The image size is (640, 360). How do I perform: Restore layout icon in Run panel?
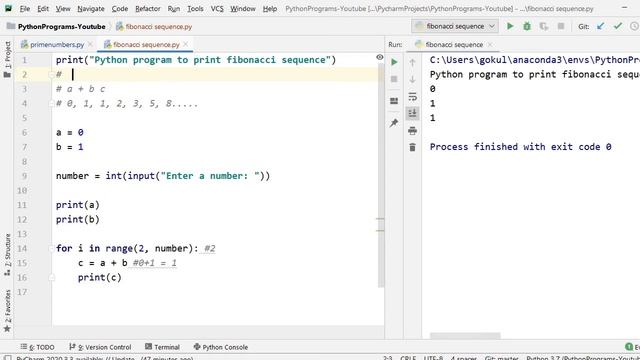coord(394,101)
